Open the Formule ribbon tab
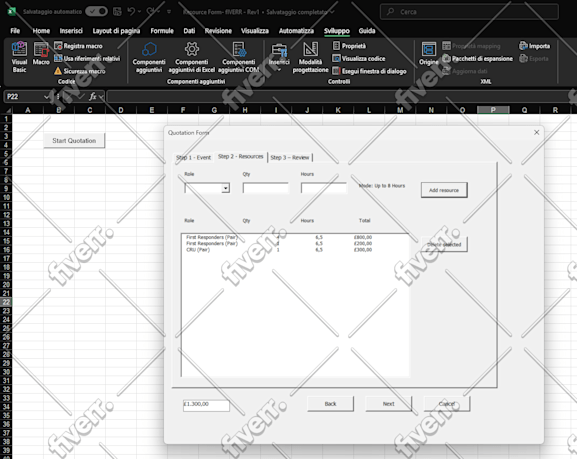 pyautogui.click(x=162, y=31)
